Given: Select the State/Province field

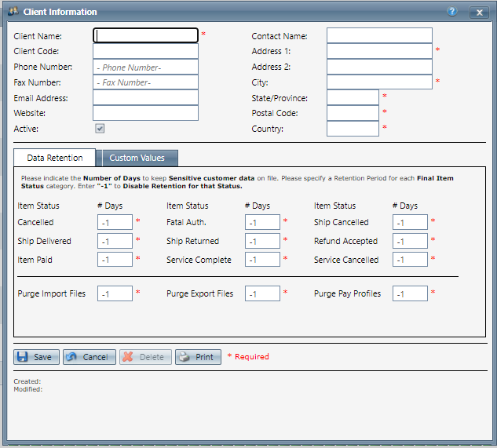Looking at the screenshot, I should click(x=353, y=98).
